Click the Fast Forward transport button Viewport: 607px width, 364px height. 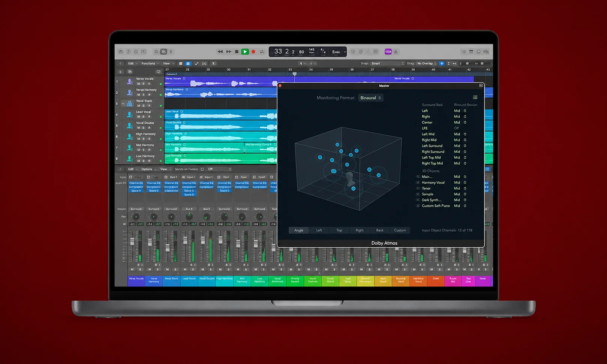(228, 52)
